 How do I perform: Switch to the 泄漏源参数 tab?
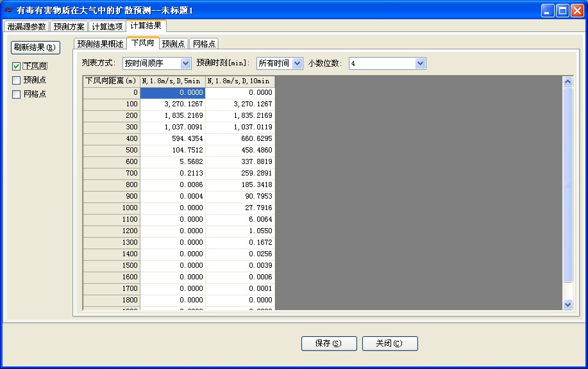[x=27, y=27]
